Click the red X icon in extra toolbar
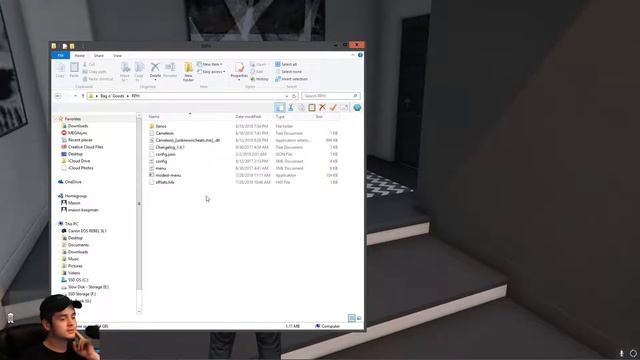Viewport: 640px width, 360px height. tap(322, 107)
